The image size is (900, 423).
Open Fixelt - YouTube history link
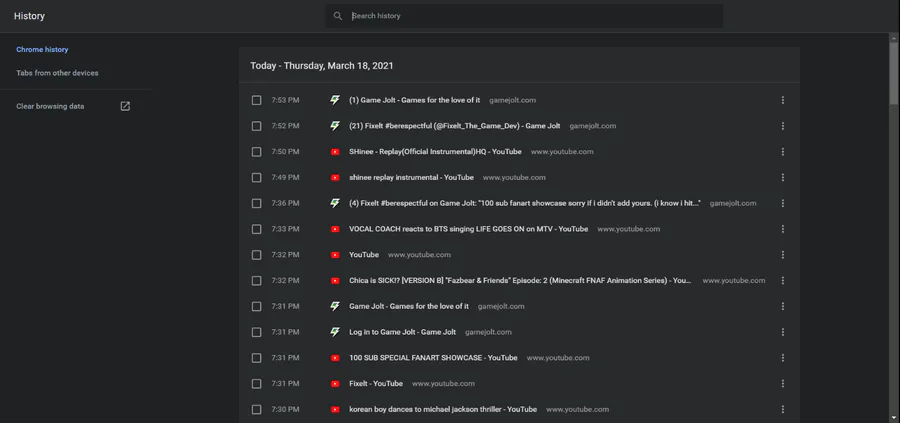376,383
